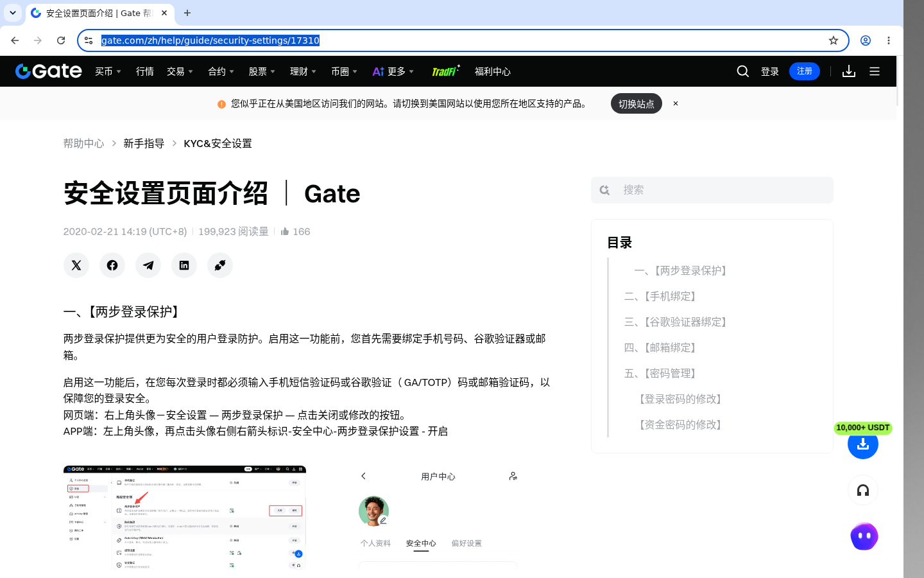Jump to 三、【谷歌验证器绑定】 in contents
Viewport: 924px width, 578px height.
(677, 322)
